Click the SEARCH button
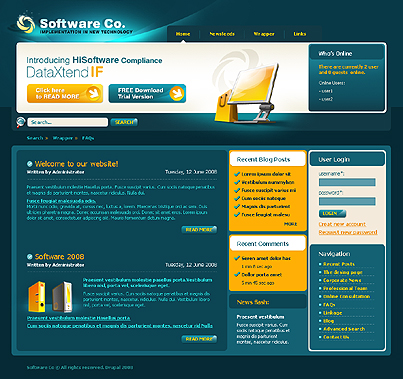The image size is (403, 379). click(124, 122)
